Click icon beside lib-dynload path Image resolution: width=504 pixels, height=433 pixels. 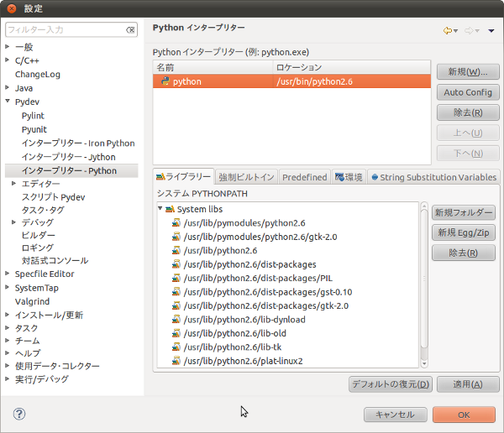click(x=176, y=319)
